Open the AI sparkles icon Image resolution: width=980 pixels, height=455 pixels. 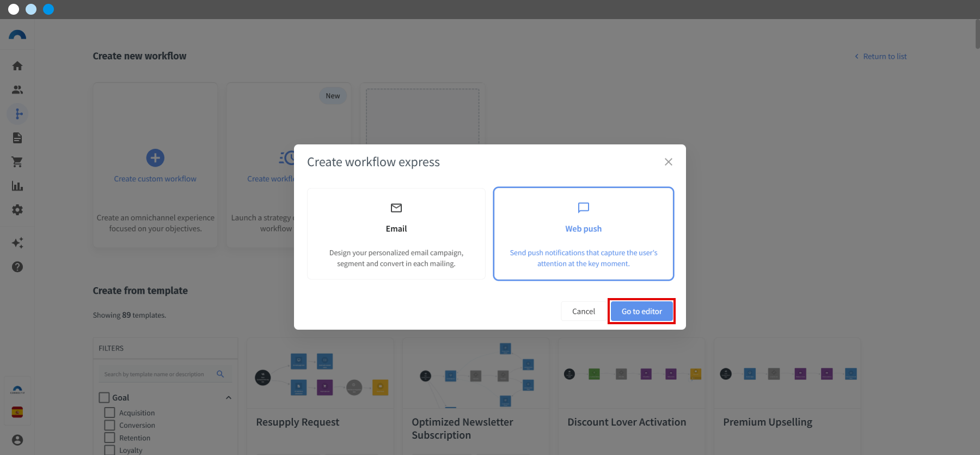click(x=17, y=243)
